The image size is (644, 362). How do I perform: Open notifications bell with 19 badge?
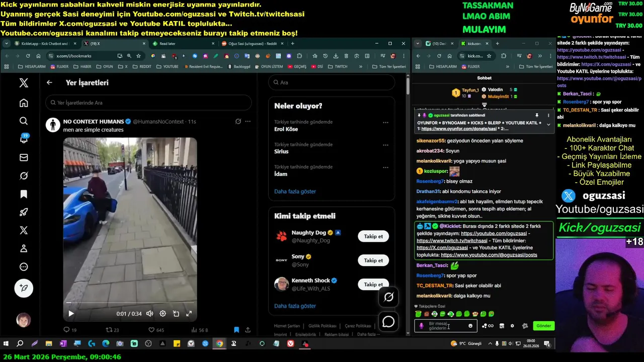[24, 139]
